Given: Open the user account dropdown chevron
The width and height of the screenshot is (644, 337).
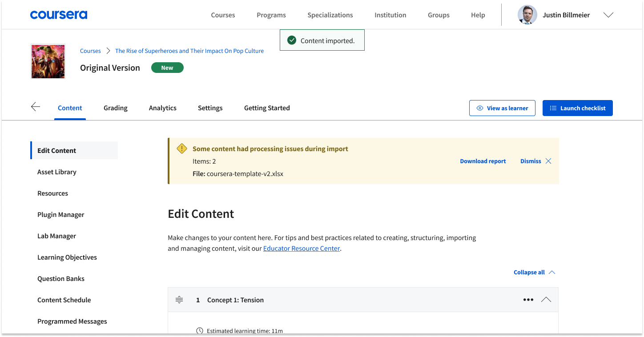Looking at the screenshot, I should [x=608, y=15].
